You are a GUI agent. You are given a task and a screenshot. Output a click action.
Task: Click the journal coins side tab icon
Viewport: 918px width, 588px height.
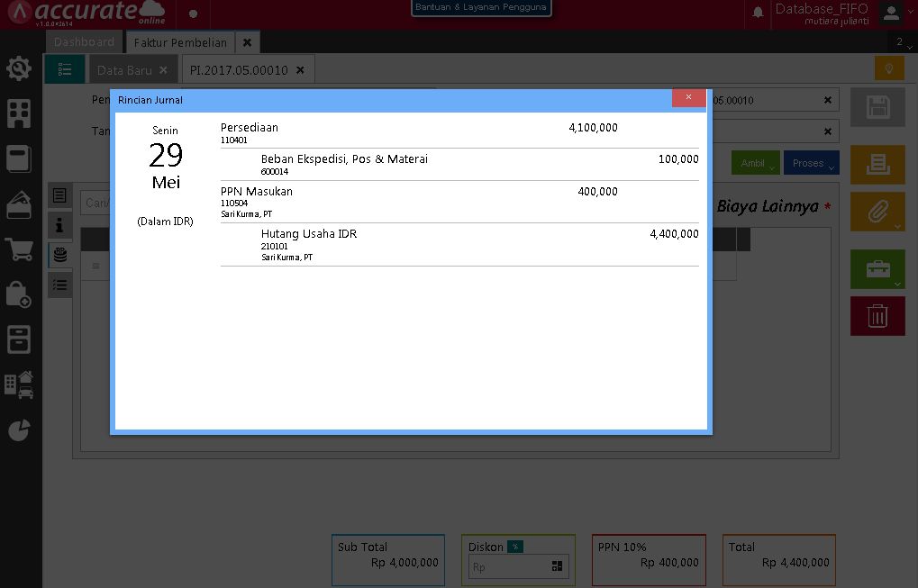pyautogui.click(x=59, y=253)
